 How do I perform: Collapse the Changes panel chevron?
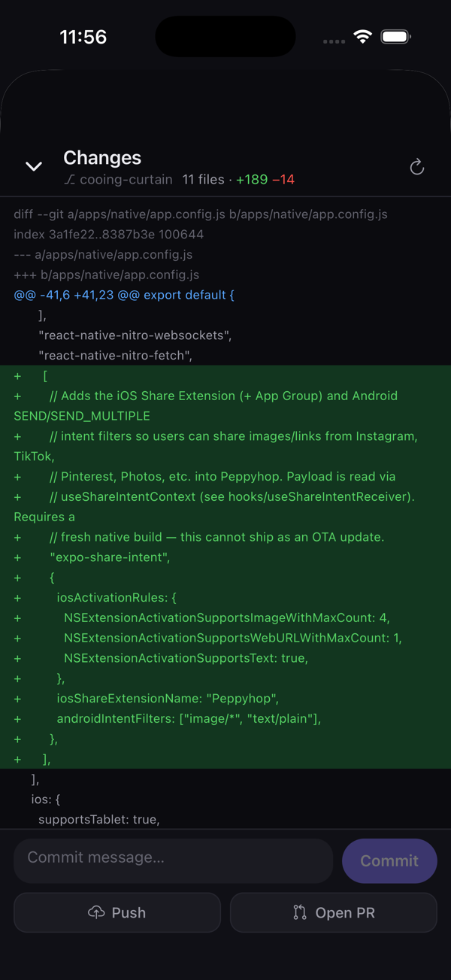(x=34, y=167)
